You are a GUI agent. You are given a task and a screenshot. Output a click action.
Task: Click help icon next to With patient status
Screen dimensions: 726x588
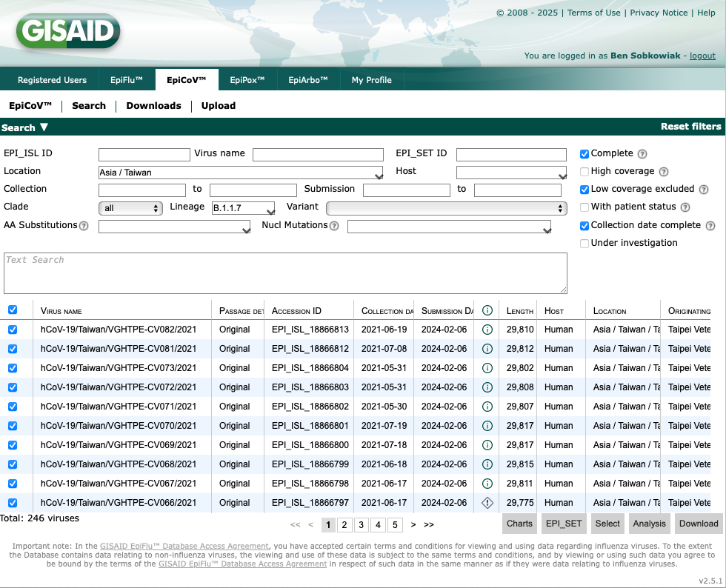pyautogui.click(x=685, y=207)
